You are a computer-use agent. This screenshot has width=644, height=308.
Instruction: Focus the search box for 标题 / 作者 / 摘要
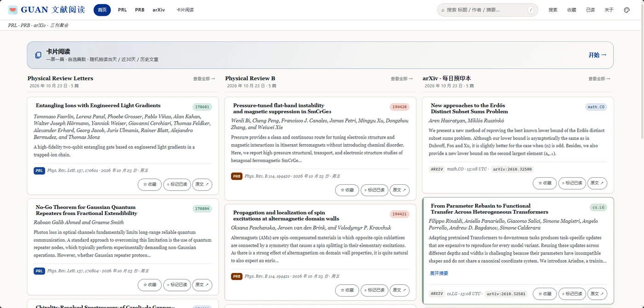pos(488,10)
